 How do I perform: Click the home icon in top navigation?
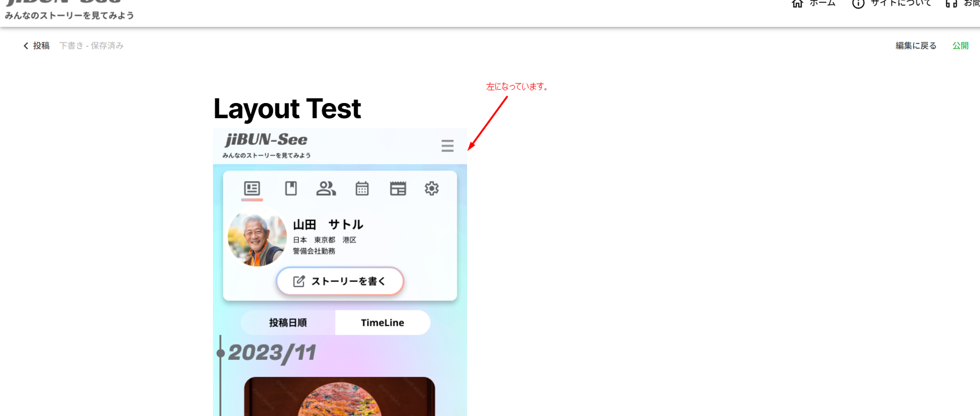797,4
